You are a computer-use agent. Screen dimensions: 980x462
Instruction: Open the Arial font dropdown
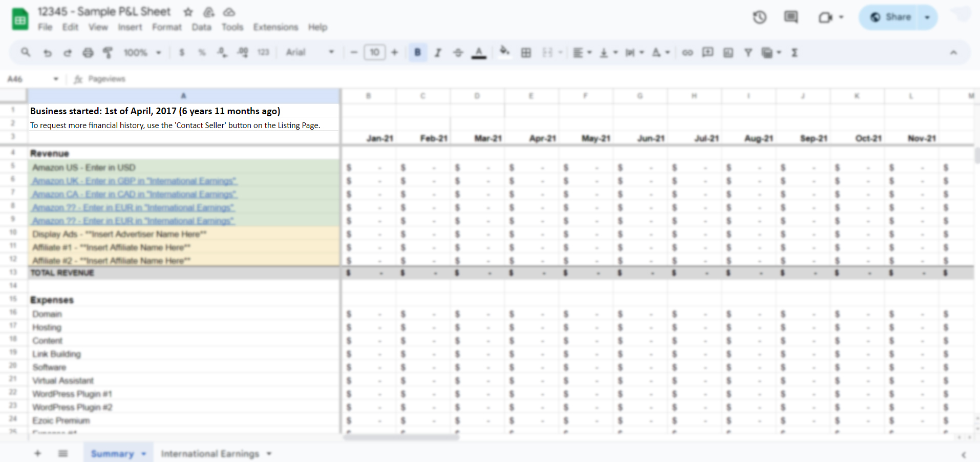(x=309, y=52)
